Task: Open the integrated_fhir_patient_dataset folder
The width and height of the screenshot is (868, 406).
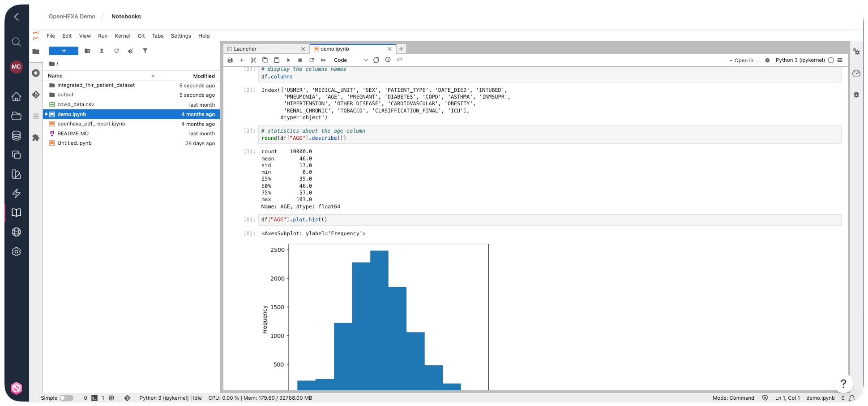Action: tap(96, 85)
